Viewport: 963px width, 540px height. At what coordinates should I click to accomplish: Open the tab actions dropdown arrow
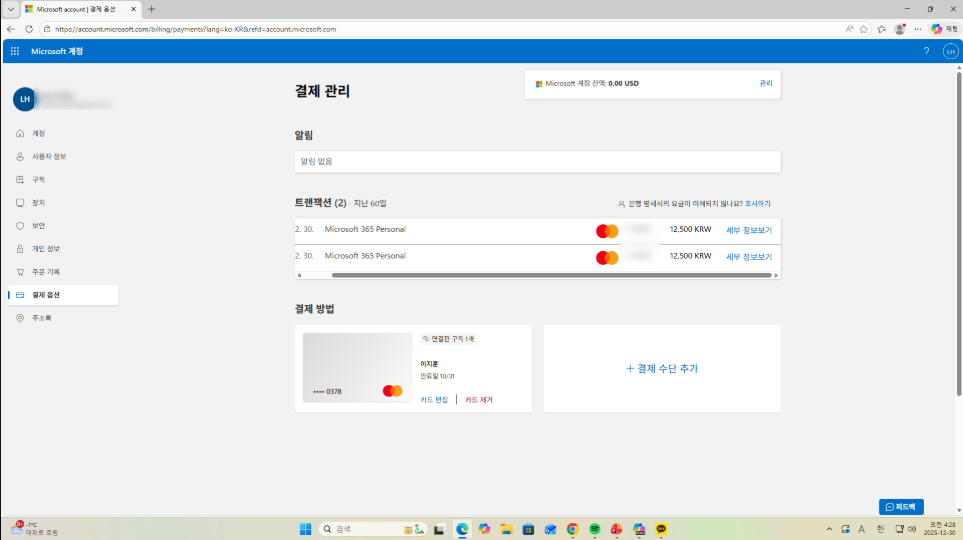click(10, 9)
